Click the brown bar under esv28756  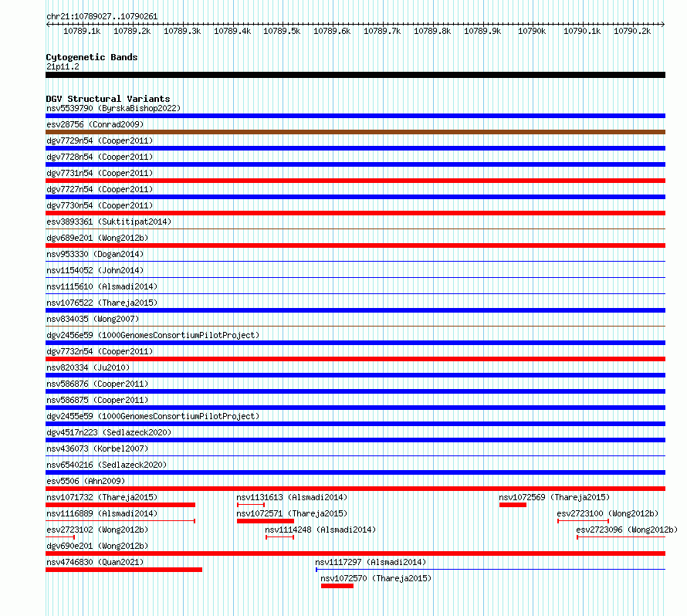tap(355, 132)
